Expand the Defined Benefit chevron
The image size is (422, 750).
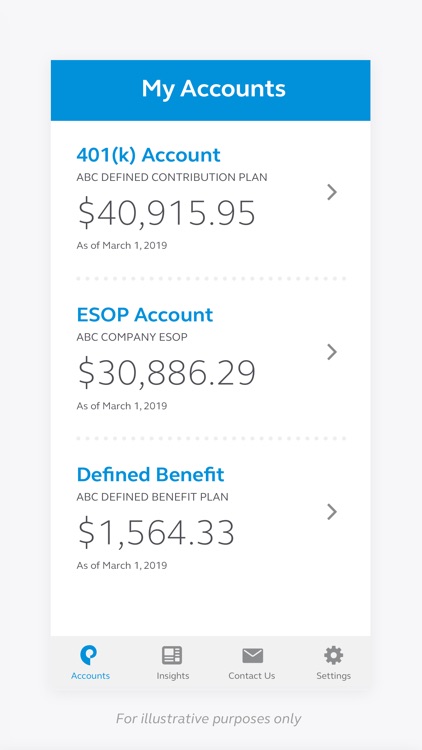pos(332,512)
